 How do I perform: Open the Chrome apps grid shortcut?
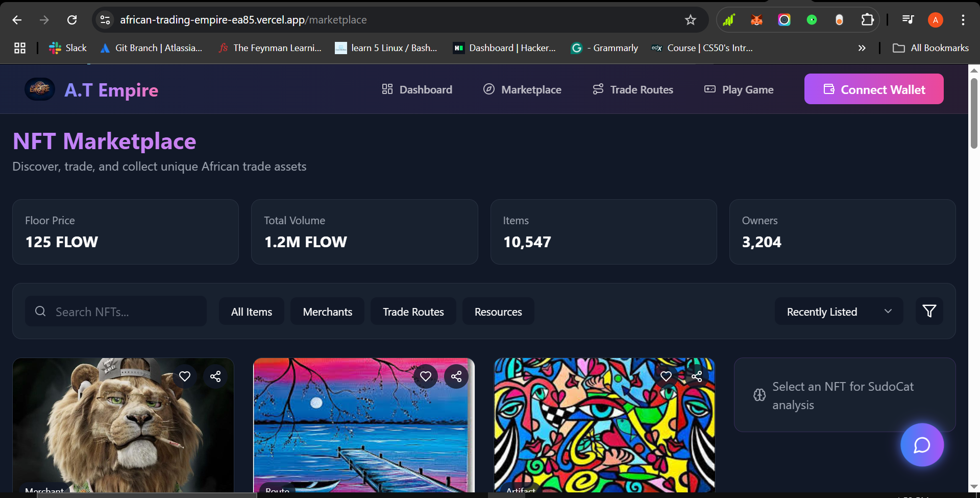20,48
